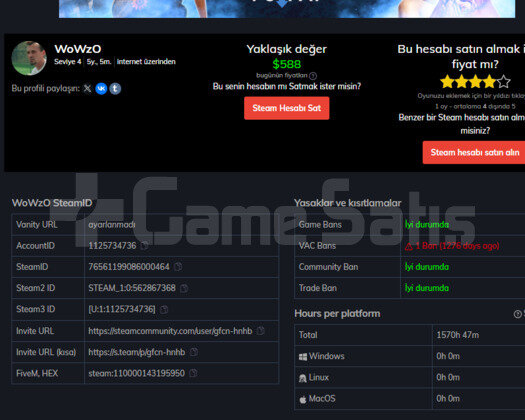
Task: Open info icon next to bugünün fiyatları
Action: [x=313, y=76]
